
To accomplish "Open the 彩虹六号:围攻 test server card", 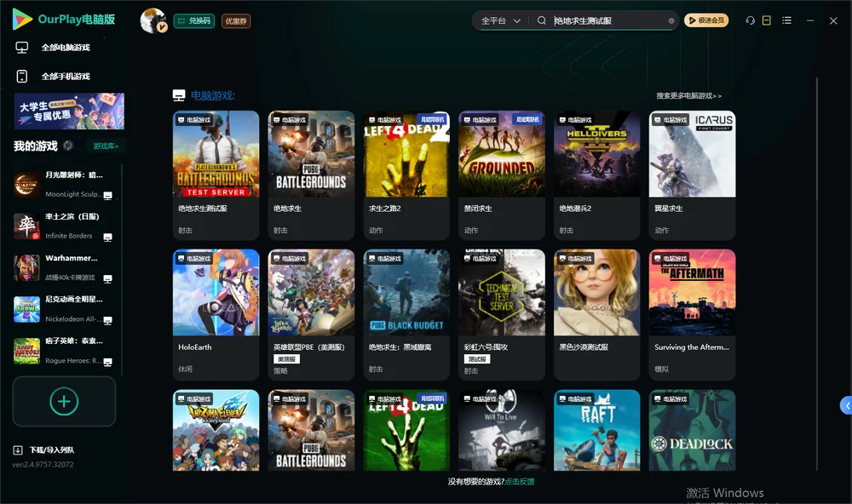I will (x=502, y=314).
